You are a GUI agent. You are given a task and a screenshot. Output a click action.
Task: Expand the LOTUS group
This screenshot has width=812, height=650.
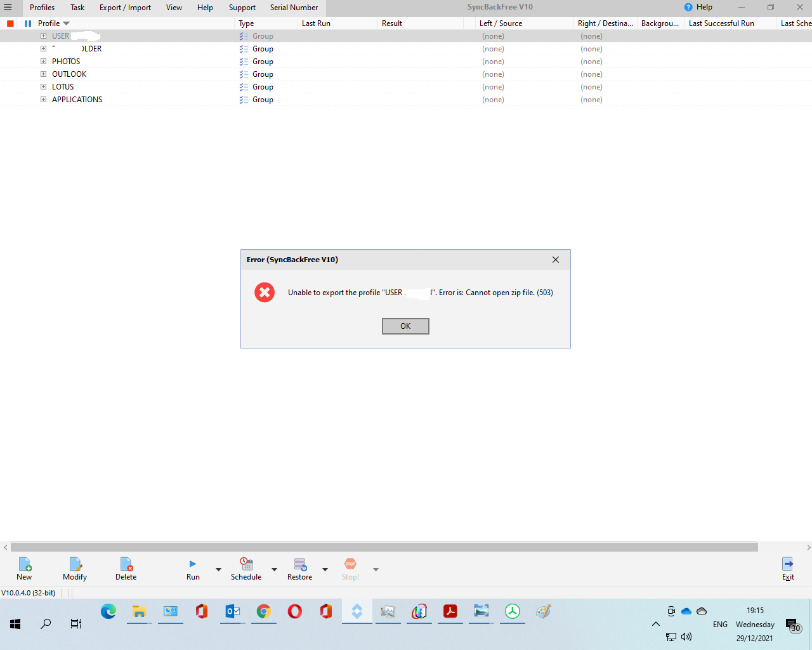click(x=43, y=87)
